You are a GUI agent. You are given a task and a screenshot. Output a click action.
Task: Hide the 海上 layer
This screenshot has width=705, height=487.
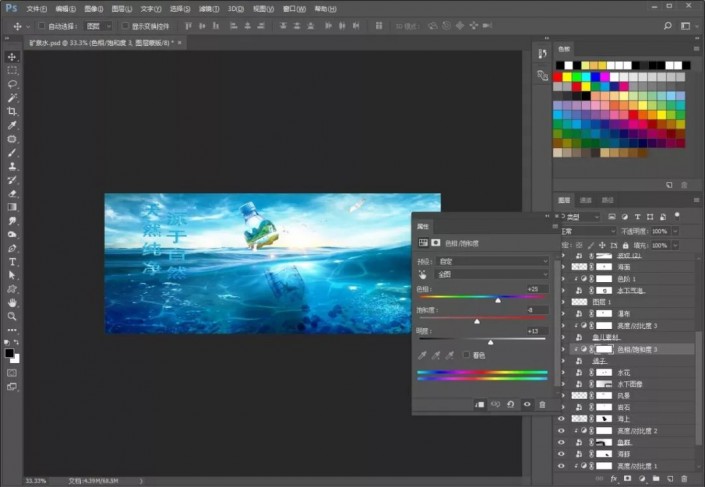561,419
